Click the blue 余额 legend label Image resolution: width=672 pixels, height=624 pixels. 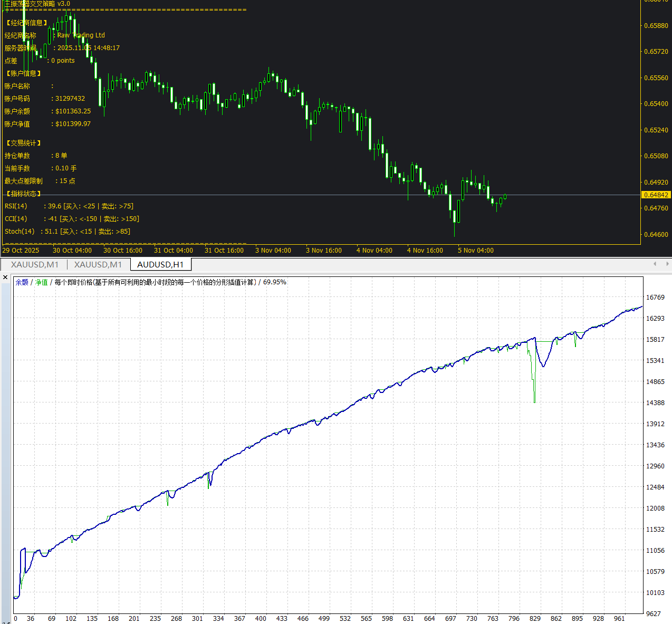(22, 283)
